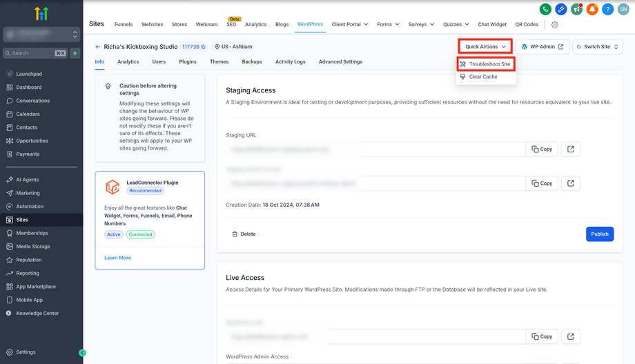
Task: Open the orange notifications bell
Action: point(592,9)
